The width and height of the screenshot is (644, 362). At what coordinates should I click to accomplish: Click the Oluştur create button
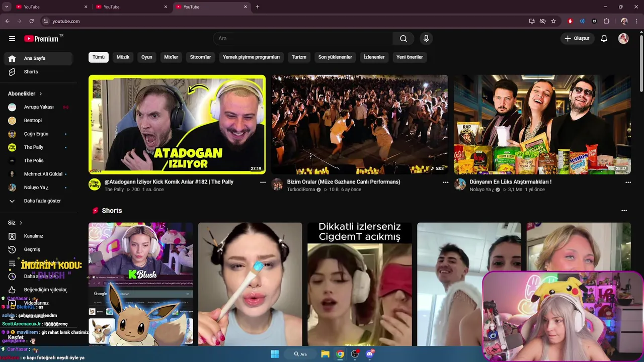(577, 39)
